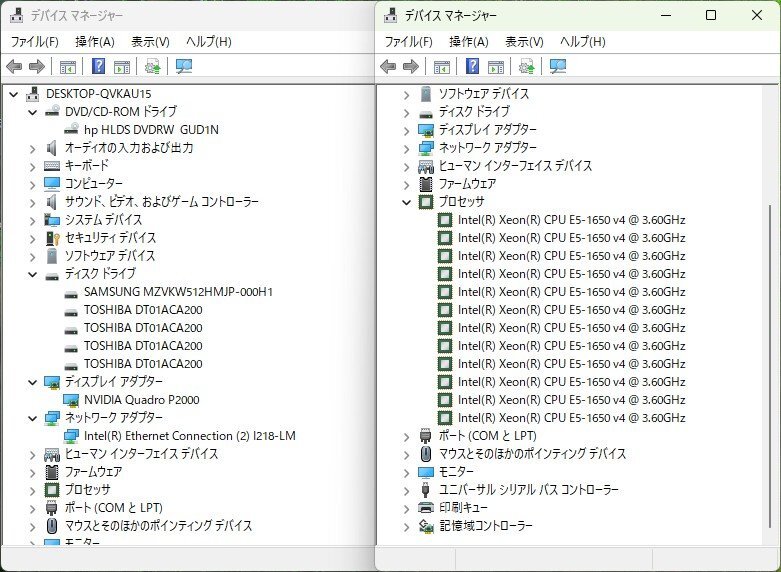Expand システム デバイス category

click(32, 220)
